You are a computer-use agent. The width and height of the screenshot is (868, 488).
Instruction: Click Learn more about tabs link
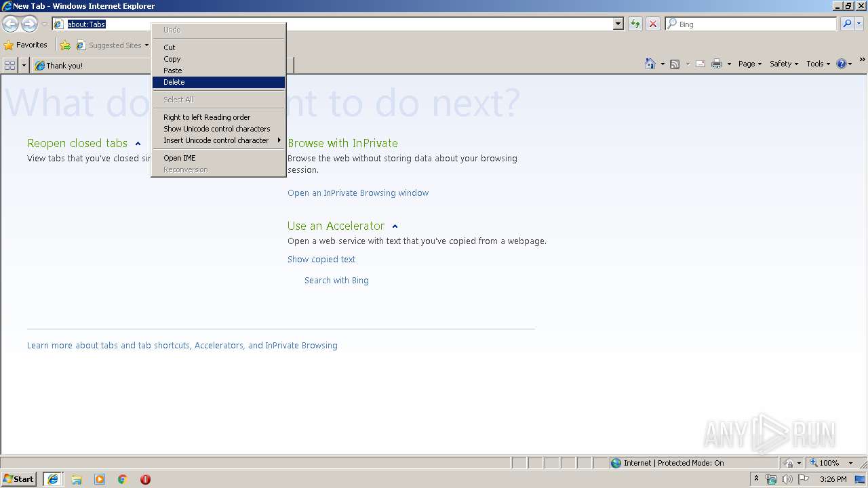tap(182, 346)
